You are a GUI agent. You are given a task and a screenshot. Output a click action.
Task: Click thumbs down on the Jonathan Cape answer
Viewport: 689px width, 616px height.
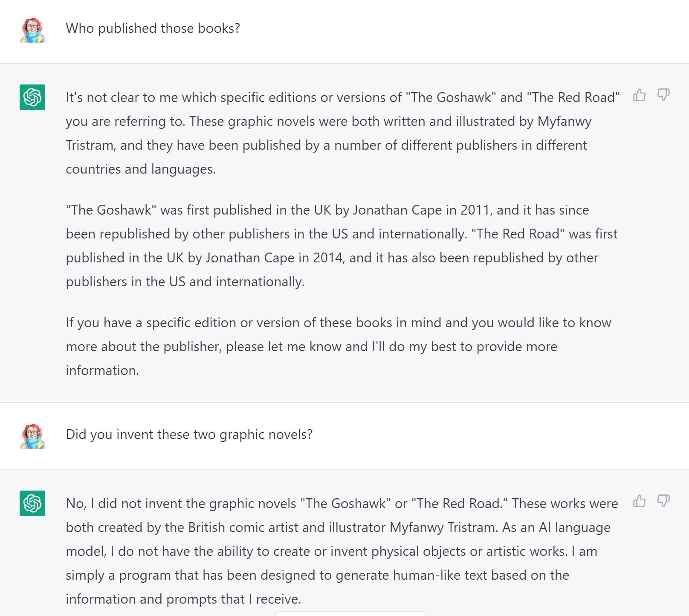[x=663, y=95]
